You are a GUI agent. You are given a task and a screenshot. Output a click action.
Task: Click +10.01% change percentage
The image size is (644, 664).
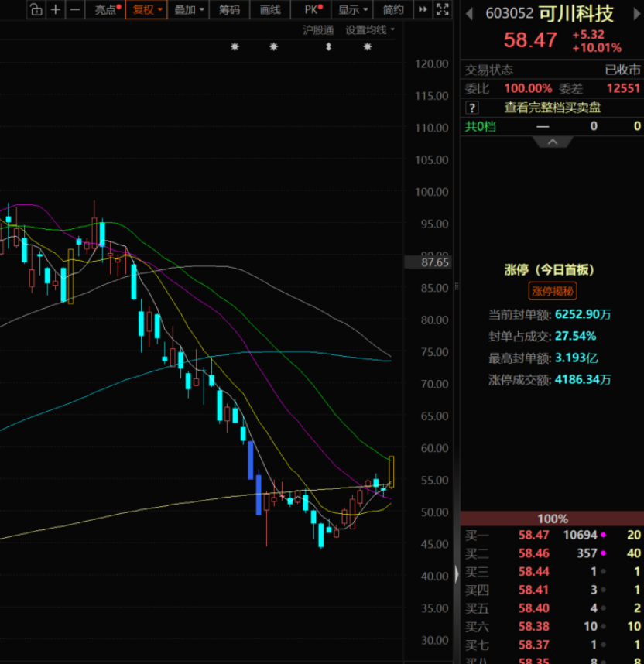[597, 47]
